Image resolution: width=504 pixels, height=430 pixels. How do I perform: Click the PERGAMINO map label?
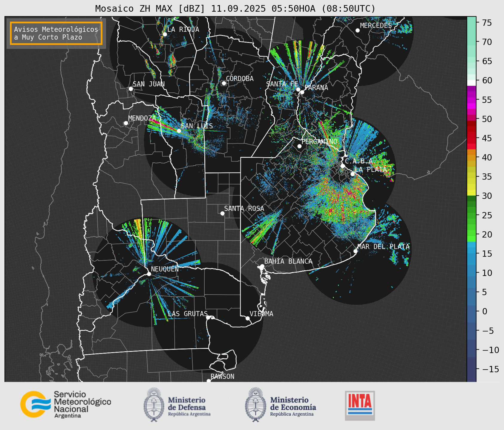coord(319,141)
